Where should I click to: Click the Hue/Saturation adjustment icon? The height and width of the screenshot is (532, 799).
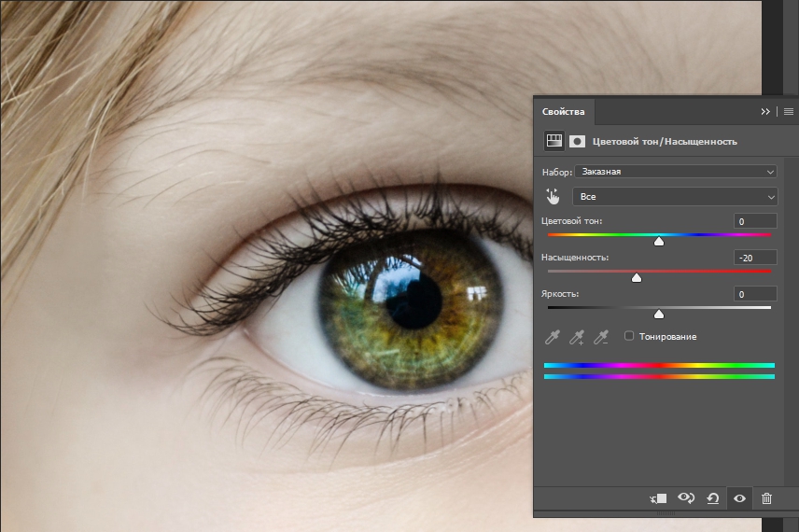point(554,141)
